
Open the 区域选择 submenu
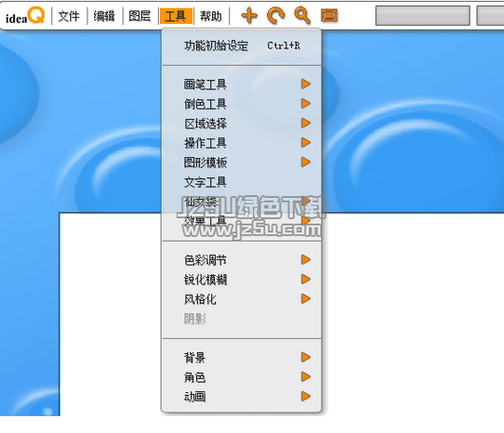pyautogui.click(x=205, y=124)
